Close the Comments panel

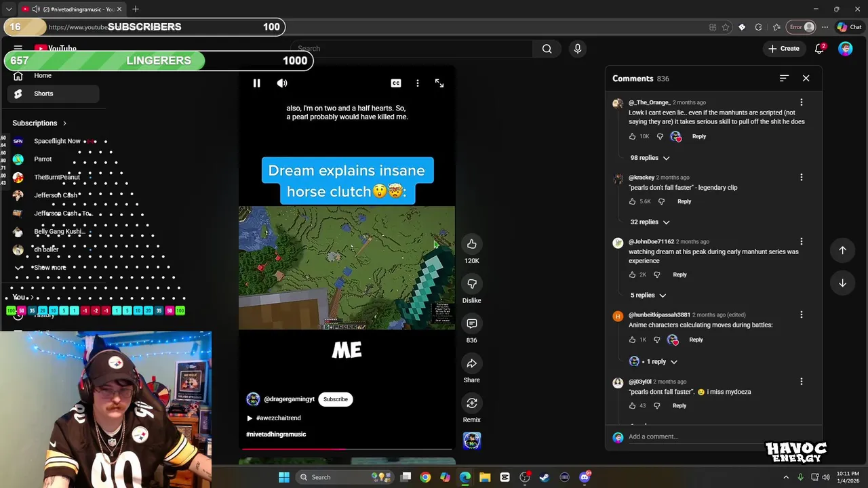(x=806, y=79)
